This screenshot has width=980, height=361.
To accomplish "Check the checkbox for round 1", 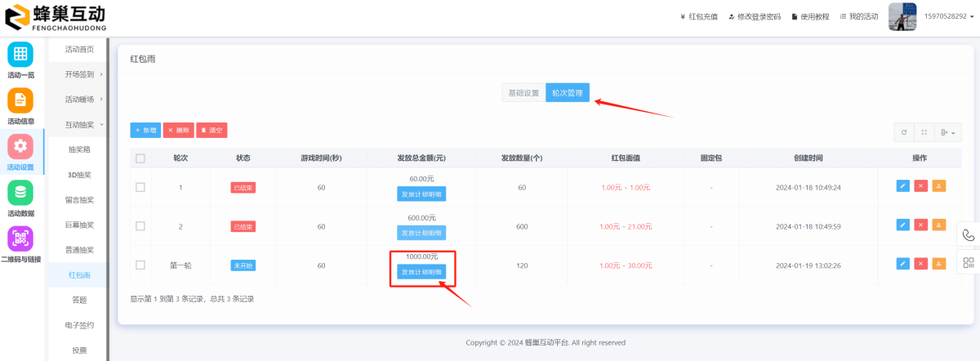I will tap(140, 187).
